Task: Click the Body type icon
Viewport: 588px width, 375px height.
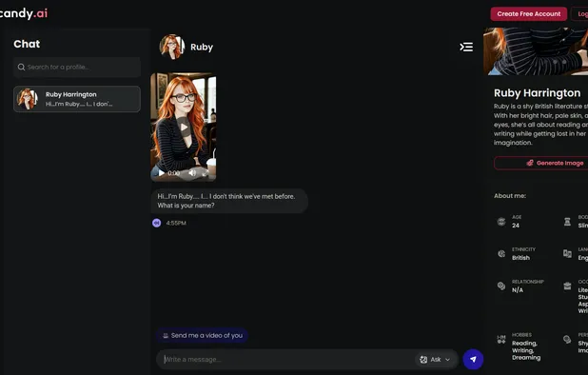Action: coord(567,222)
